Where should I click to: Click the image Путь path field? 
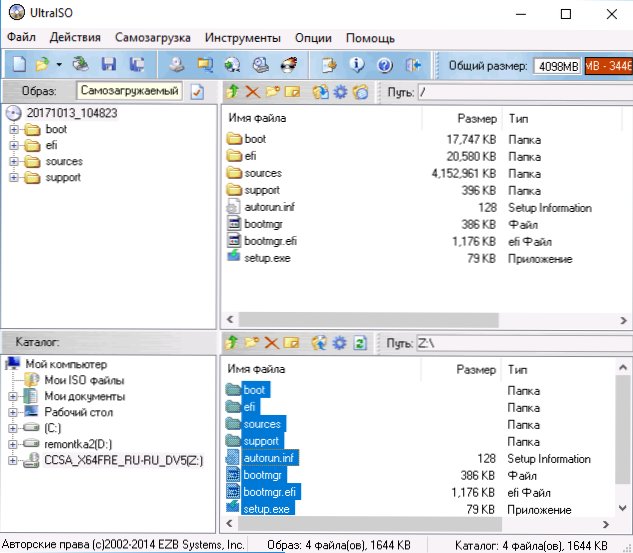pos(525,92)
